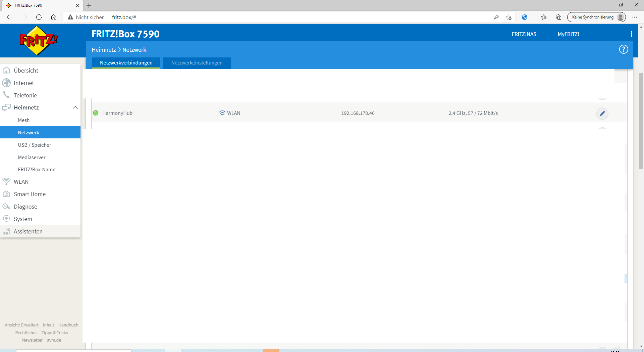Screen dimensions: 644x352
Task: Click the FRITZ! logo
Action: [x=39, y=41]
